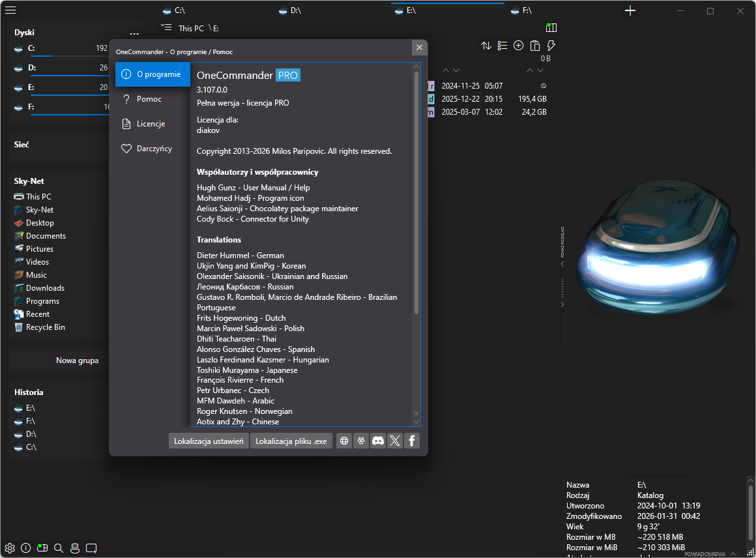Open the Licencje section

(153, 124)
